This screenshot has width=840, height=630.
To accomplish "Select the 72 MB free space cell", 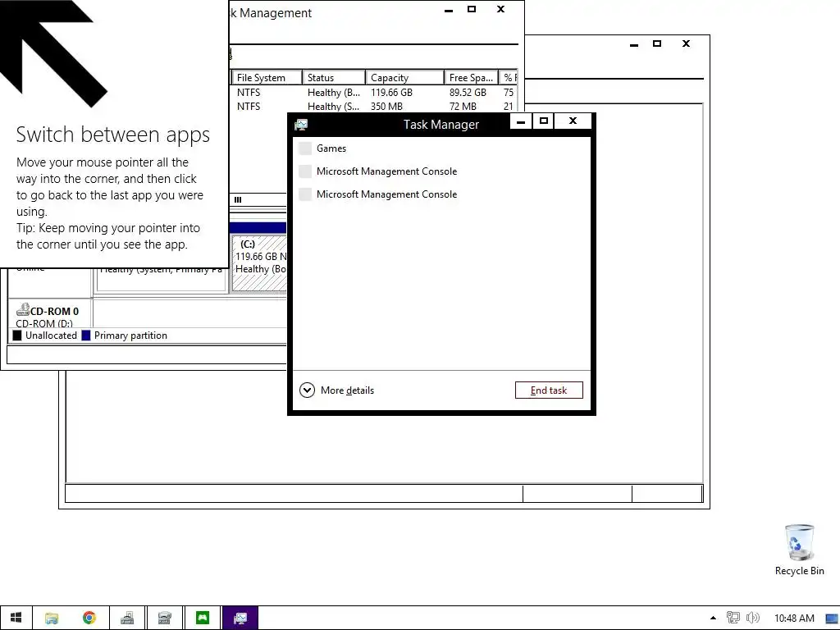I will pyautogui.click(x=463, y=107).
